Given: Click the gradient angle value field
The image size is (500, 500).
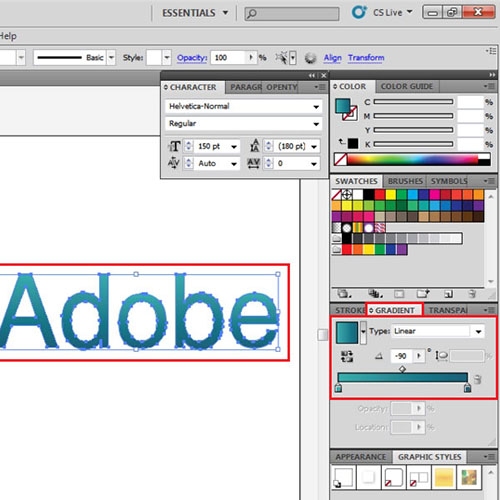Looking at the screenshot, I should (x=401, y=356).
